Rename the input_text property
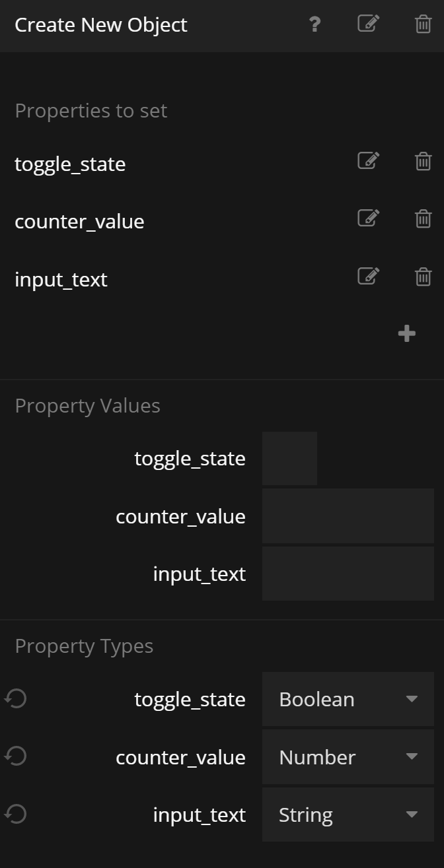 click(368, 277)
